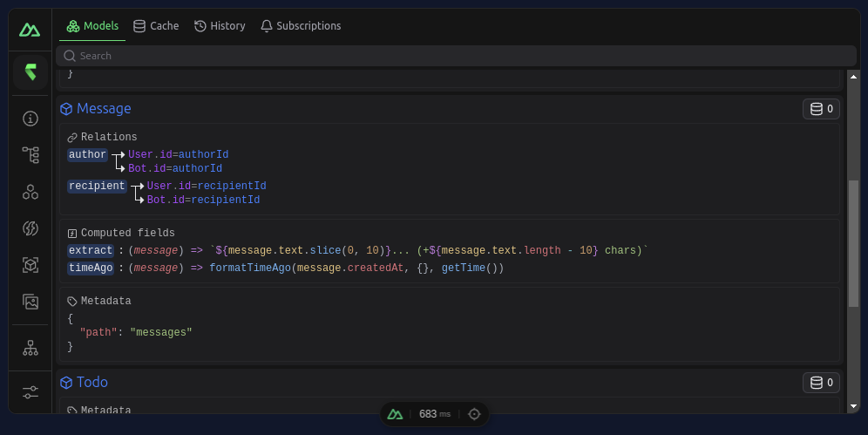Click the Todo model heading
The width and height of the screenshot is (868, 435).
pos(92,383)
